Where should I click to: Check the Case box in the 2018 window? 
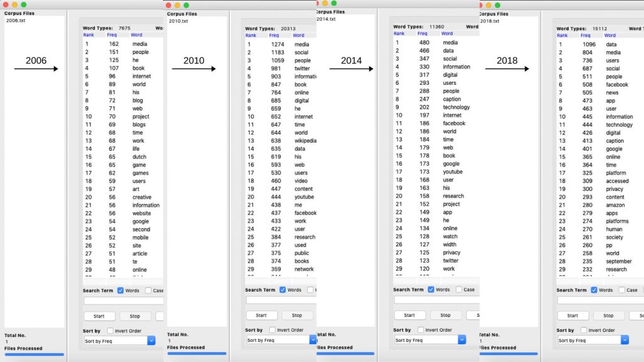click(x=622, y=290)
